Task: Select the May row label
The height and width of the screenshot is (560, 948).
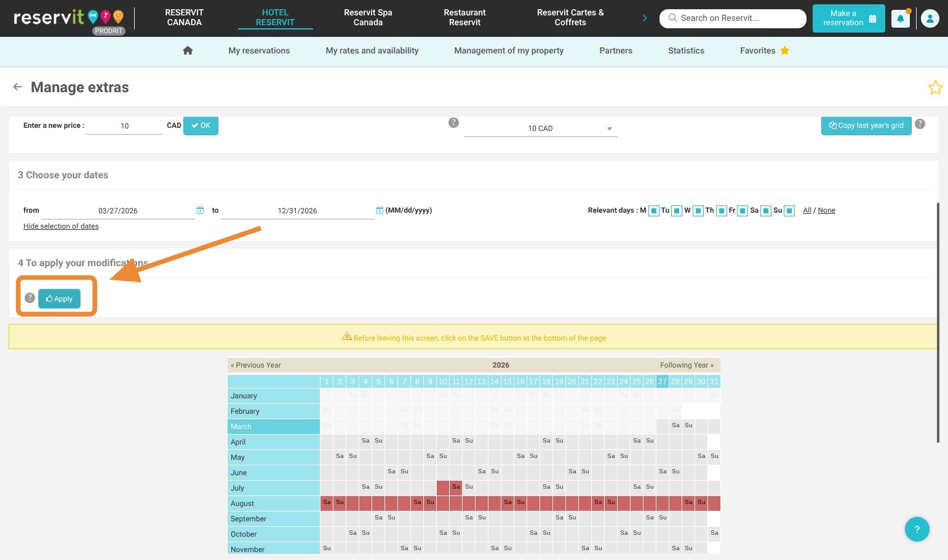Action: [274, 457]
